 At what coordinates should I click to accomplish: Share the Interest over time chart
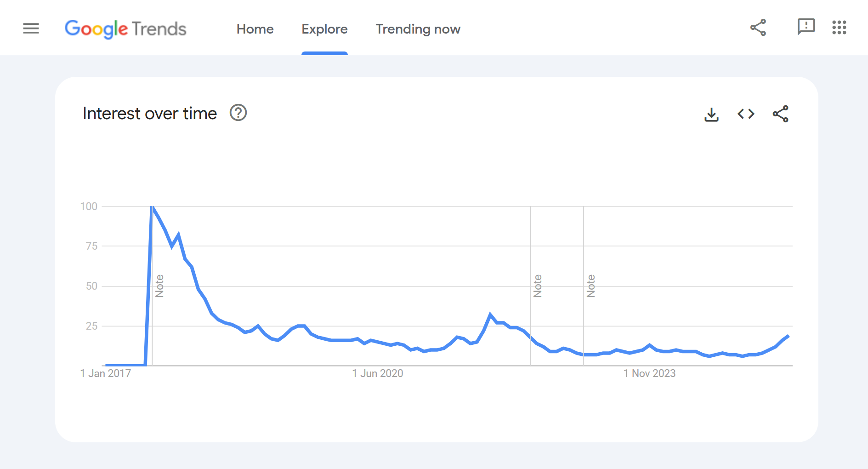[x=780, y=114]
